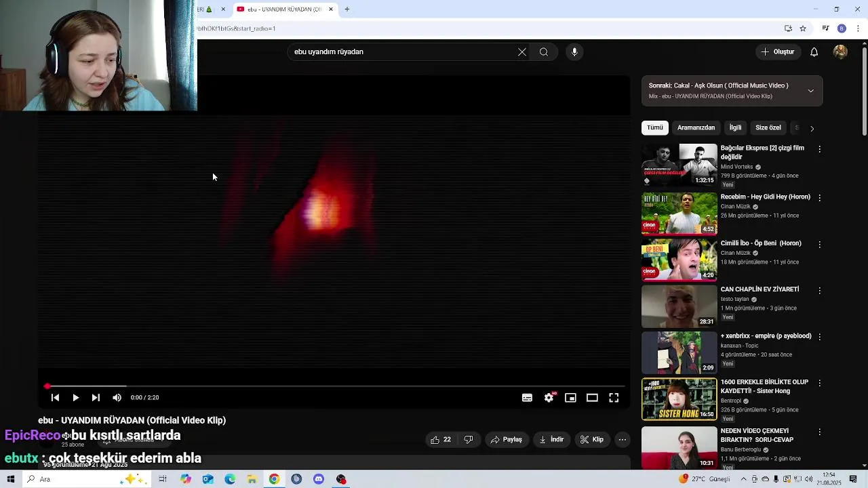
Task: Open Copilot from taskbar
Action: pyautogui.click(x=186, y=479)
